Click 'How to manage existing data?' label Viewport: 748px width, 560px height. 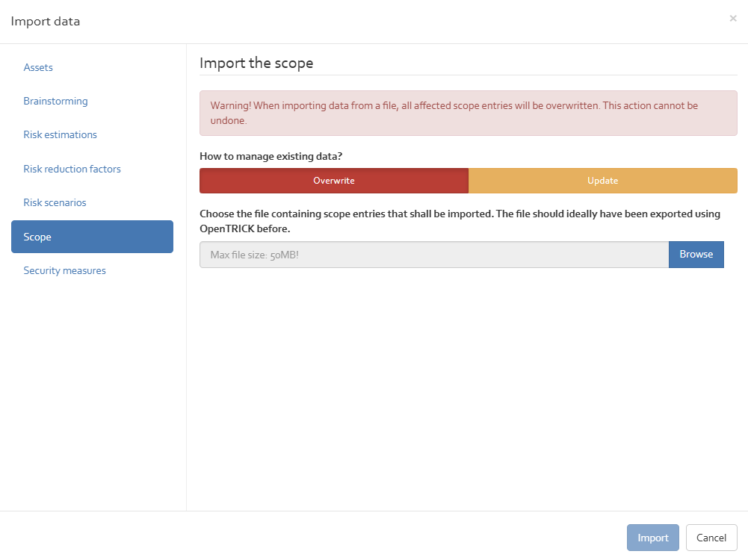click(271, 156)
